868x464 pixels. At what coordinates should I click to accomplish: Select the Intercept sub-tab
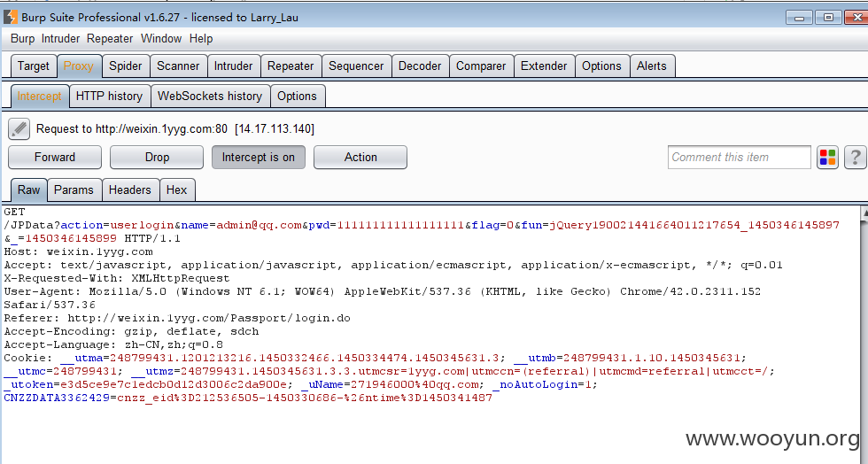click(39, 97)
